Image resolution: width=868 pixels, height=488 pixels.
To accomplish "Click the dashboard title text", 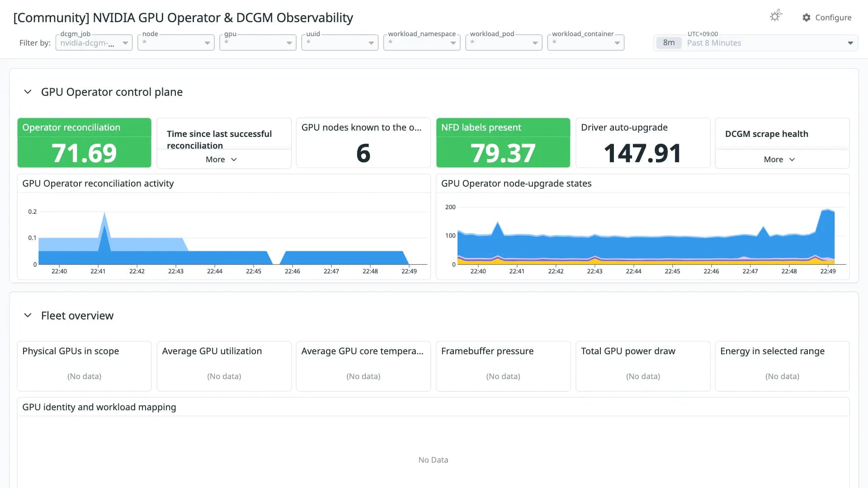I will coord(183,18).
